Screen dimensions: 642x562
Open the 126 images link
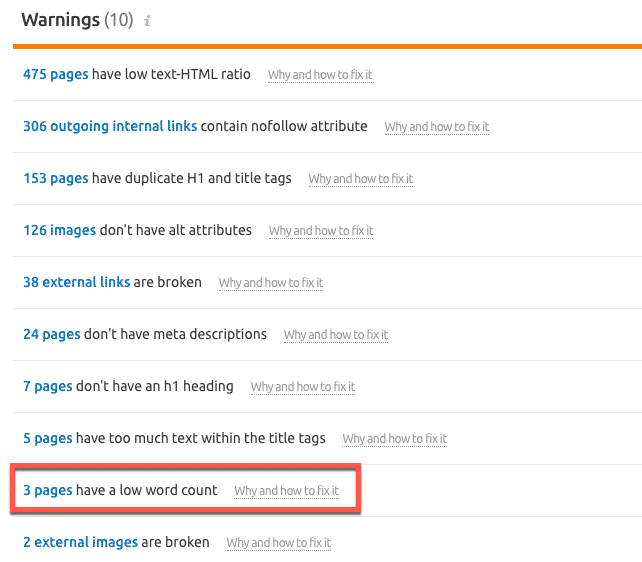click(x=59, y=230)
